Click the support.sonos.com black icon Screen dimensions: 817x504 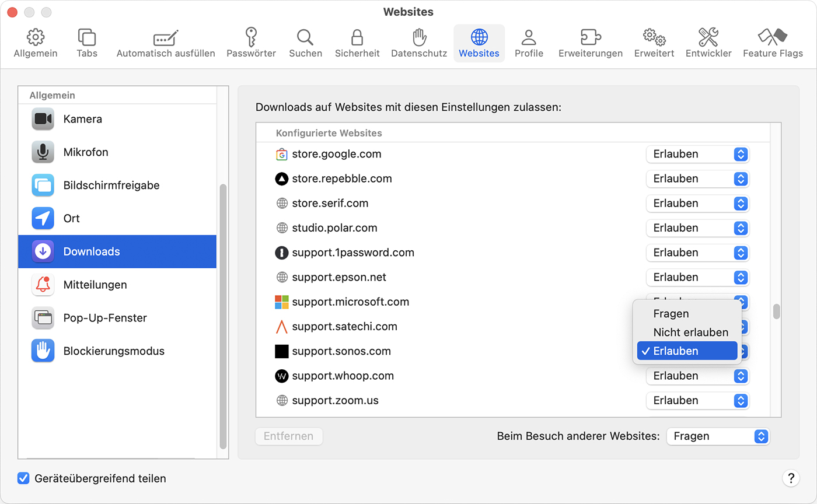[x=282, y=351]
